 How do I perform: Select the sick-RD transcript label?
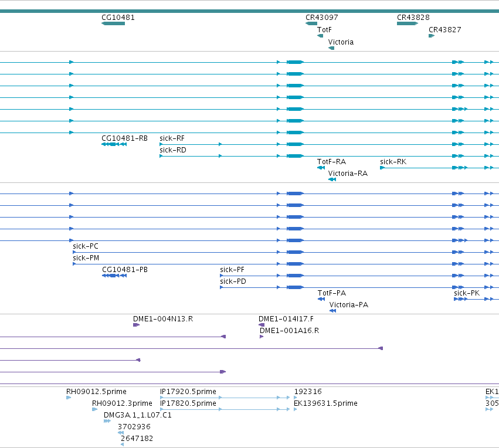pos(173,150)
